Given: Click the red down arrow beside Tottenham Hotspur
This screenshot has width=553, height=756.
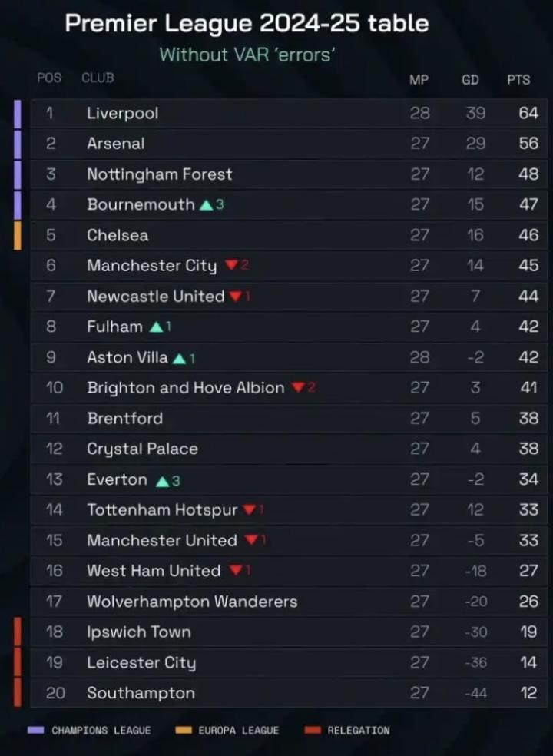Looking at the screenshot, I should [x=249, y=510].
